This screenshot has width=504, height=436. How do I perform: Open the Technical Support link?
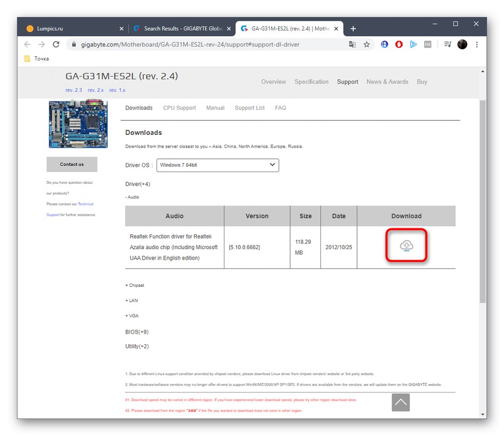coord(85,204)
